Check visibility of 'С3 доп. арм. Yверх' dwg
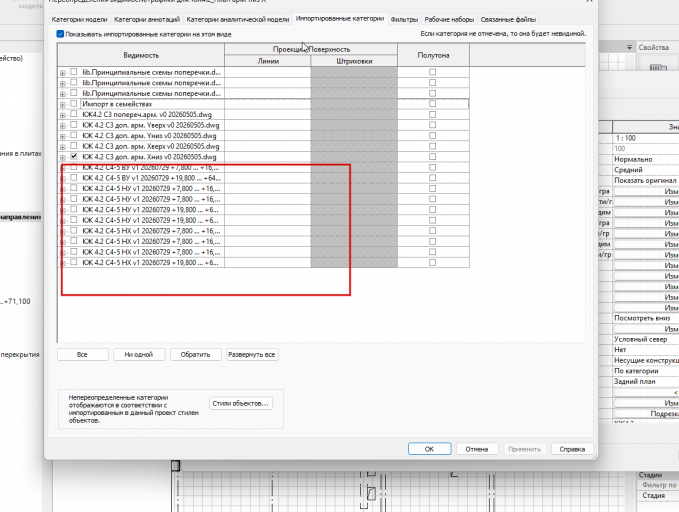The height and width of the screenshot is (512, 679). [x=74, y=125]
